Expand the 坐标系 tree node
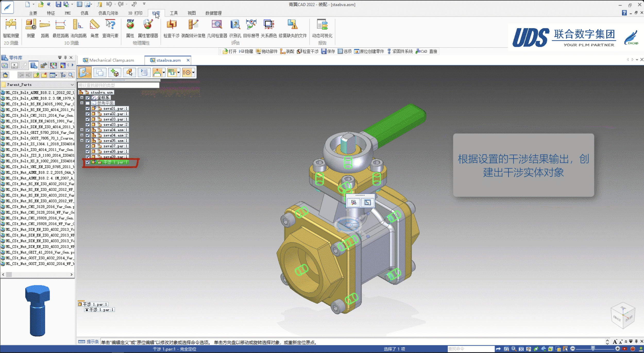 [x=82, y=98]
